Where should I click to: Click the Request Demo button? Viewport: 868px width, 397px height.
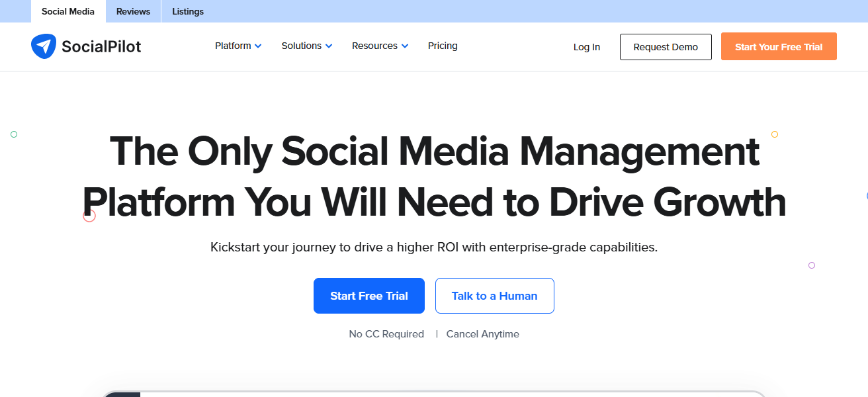pyautogui.click(x=666, y=47)
